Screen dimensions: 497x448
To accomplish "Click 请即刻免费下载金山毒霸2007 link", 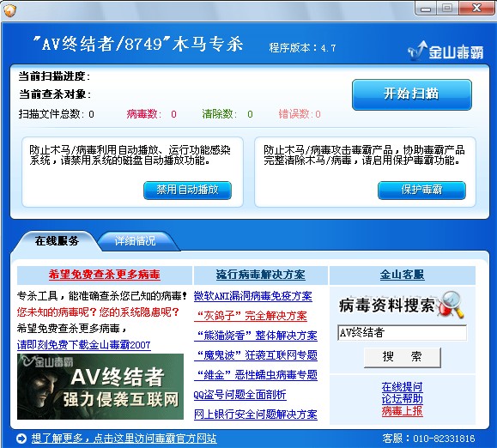I will click(x=84, y=345).
